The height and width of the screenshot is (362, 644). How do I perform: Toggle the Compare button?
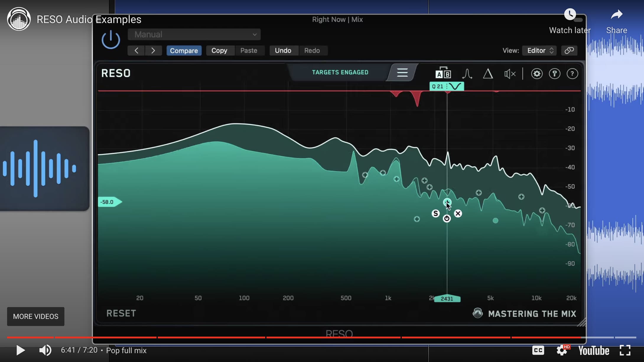(x=184, y=50)
